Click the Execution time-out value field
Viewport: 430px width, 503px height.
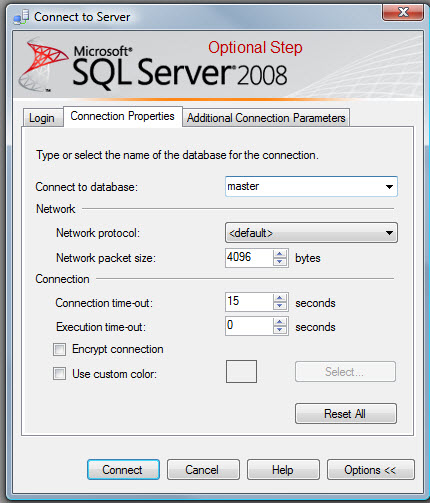tap(249, 326)
